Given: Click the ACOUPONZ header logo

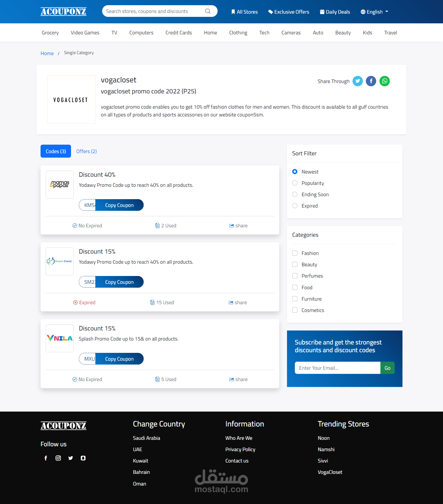Looking at the screenshot, I should click(64, 12).
